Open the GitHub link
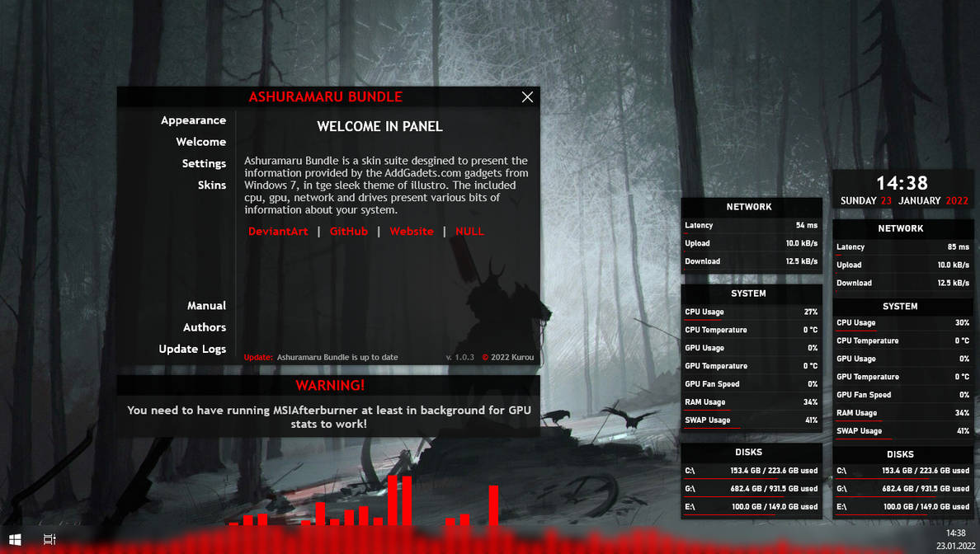The width and height of the screenshot is (980, 554). 348,232
